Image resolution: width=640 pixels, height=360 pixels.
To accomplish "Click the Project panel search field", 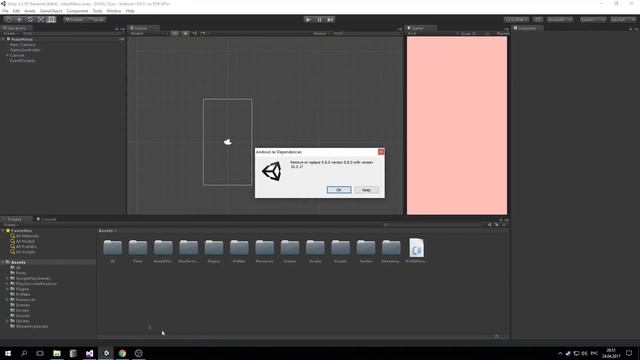I will pyautogui.click(x=433, y=224).
